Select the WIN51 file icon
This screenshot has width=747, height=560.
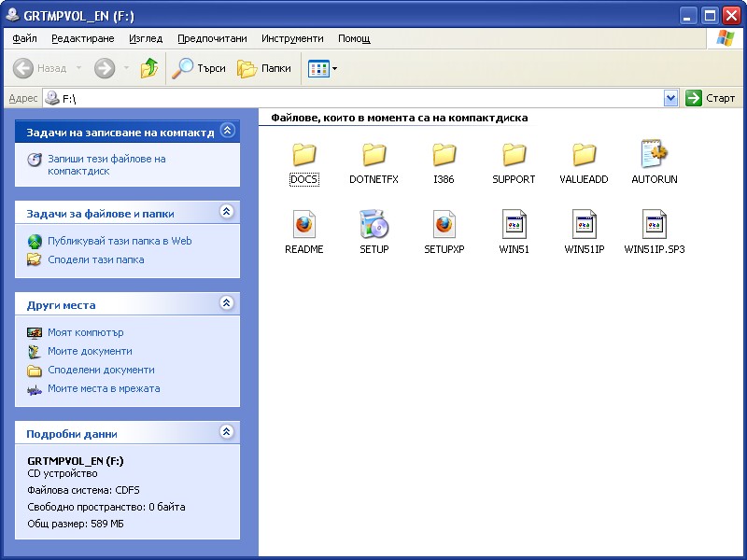514,224
